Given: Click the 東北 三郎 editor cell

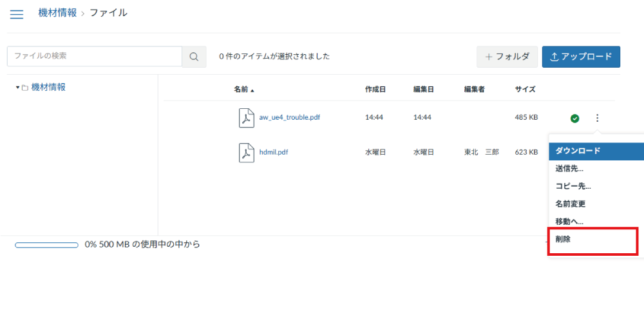Looking at the screenshot, I should [481, 152].
